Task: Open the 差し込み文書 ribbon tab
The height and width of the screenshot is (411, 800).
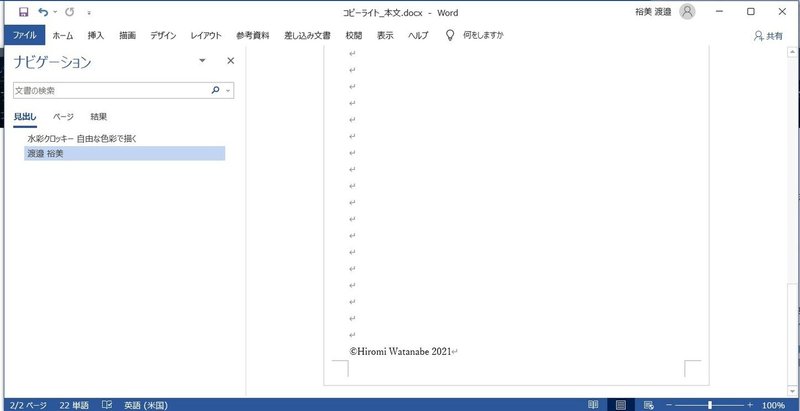Action: click(307, 35)
